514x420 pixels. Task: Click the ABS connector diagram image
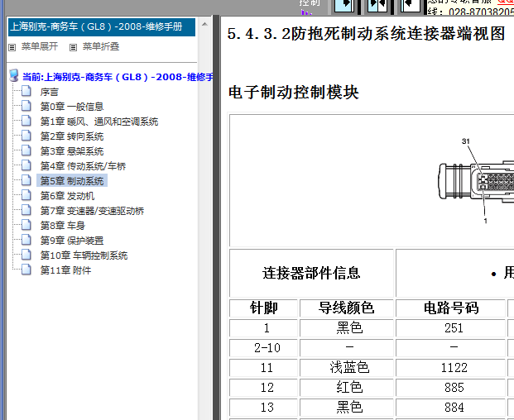tap(476, 180)
